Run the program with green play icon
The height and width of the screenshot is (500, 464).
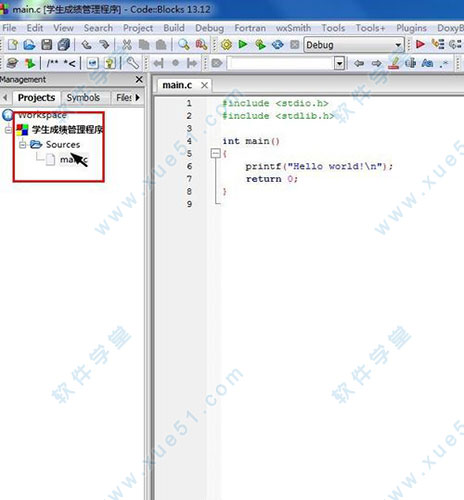pos(243,44)
